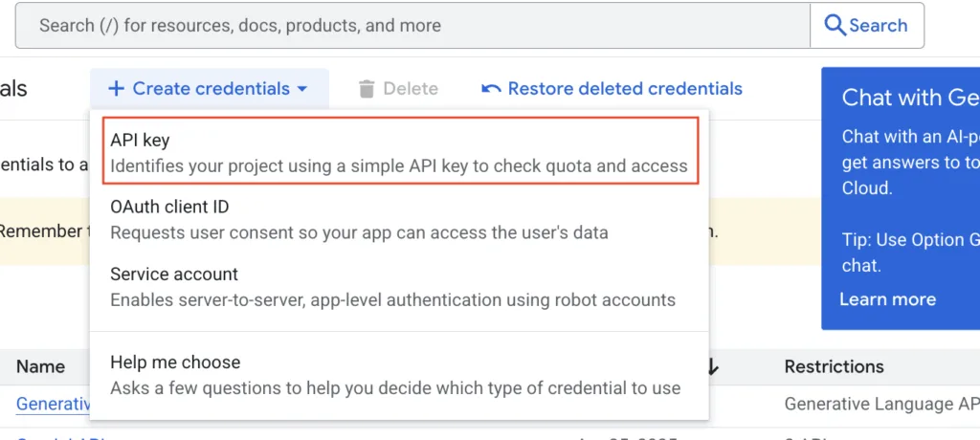Click the Chat with Gemini panel heading
Viewport: 980px width, 440px height.
pos(909,98)
